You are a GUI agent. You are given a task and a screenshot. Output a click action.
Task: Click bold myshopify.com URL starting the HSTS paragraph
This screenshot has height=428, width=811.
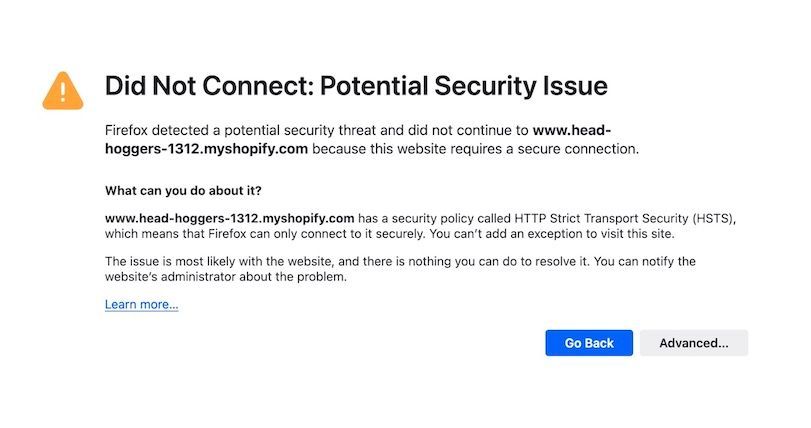tap(229, 217)
